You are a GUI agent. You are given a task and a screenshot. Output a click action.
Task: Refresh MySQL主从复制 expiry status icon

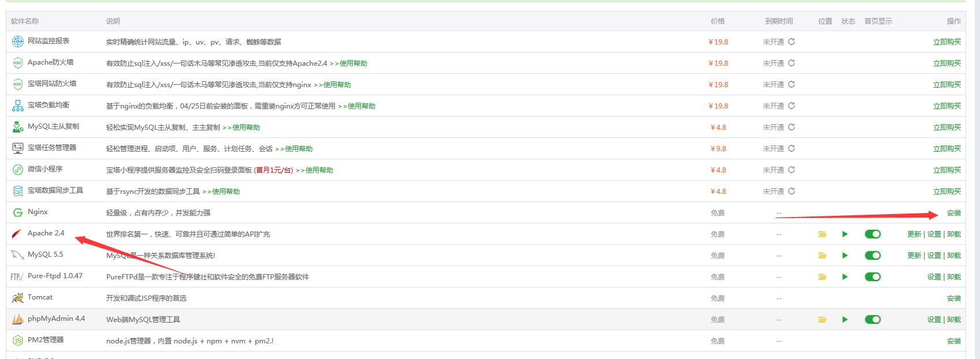click(792, 127)
